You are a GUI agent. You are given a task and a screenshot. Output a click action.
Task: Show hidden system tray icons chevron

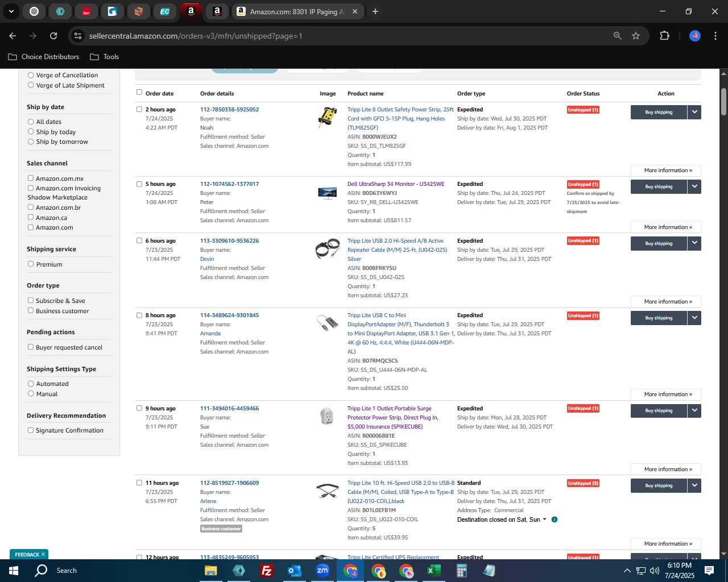pyautogui.click(x=627, y=571)
